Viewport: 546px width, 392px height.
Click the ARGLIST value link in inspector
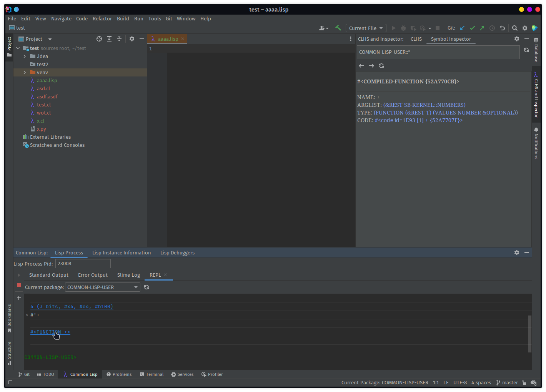click(x=424, y=105)
